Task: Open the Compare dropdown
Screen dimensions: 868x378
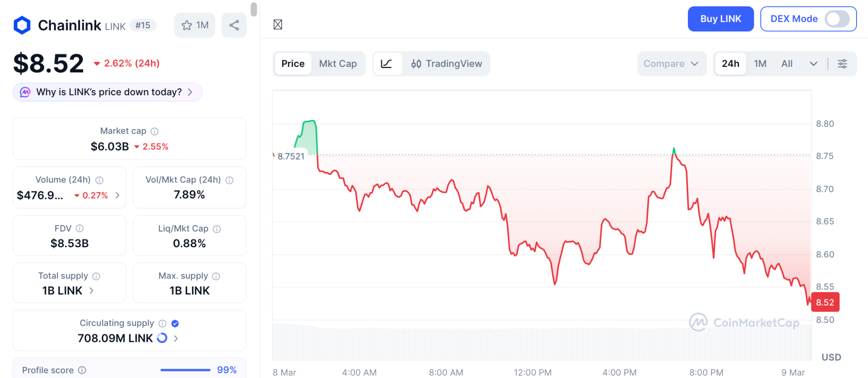Action: point(671,64)
